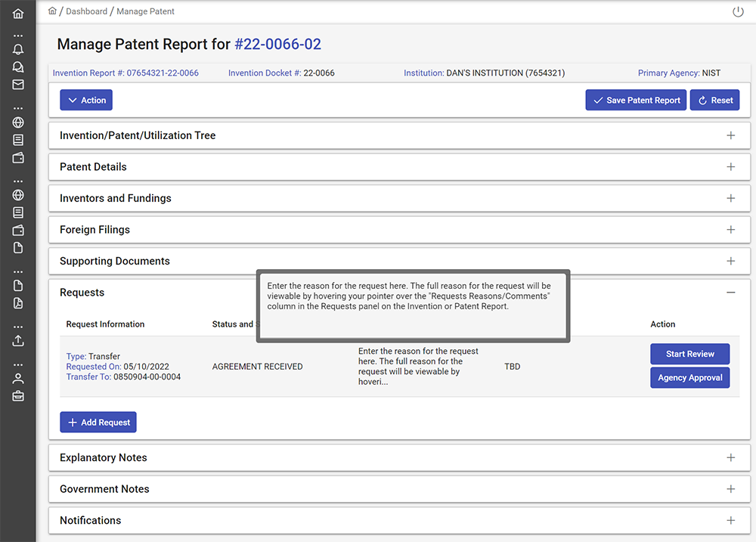This screenshot has width=756, height=542.
Task: Click the mail envelope icon in the sidebar
Action: tap(18, 85)
